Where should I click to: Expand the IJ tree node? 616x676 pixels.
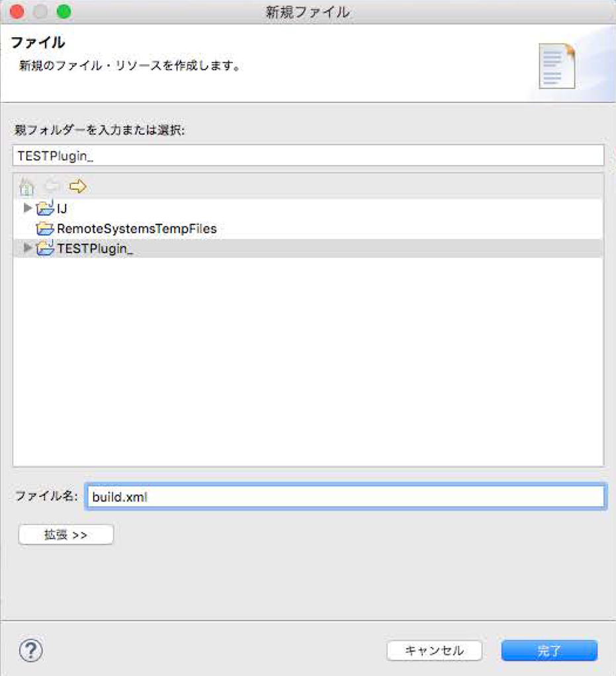coord(26,208)
